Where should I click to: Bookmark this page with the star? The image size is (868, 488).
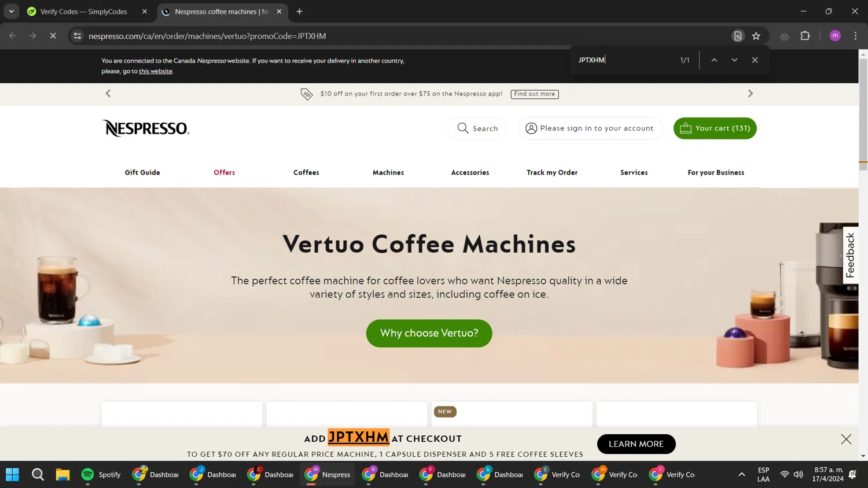(x=756, y=36)
